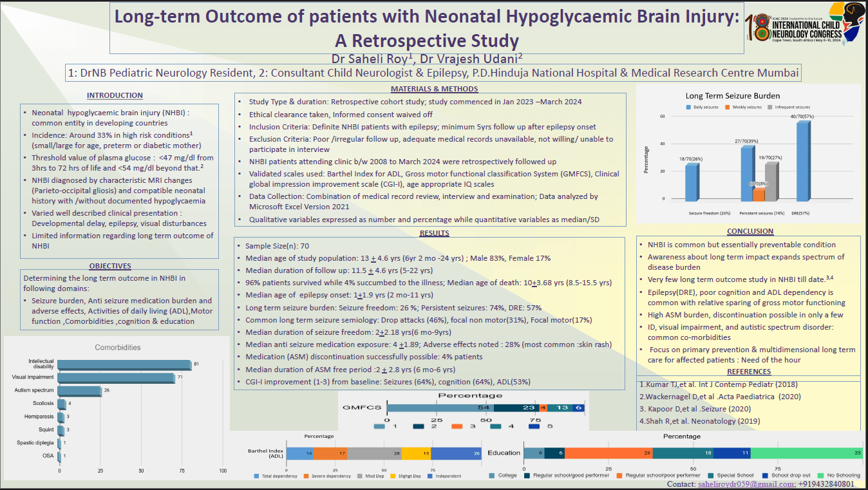The width and height of the screenshot is (868, 490).
Task: Select author line 'Dr Saheli Roy, Dr Vrajesh Udani'
Action: click(427, 59)
